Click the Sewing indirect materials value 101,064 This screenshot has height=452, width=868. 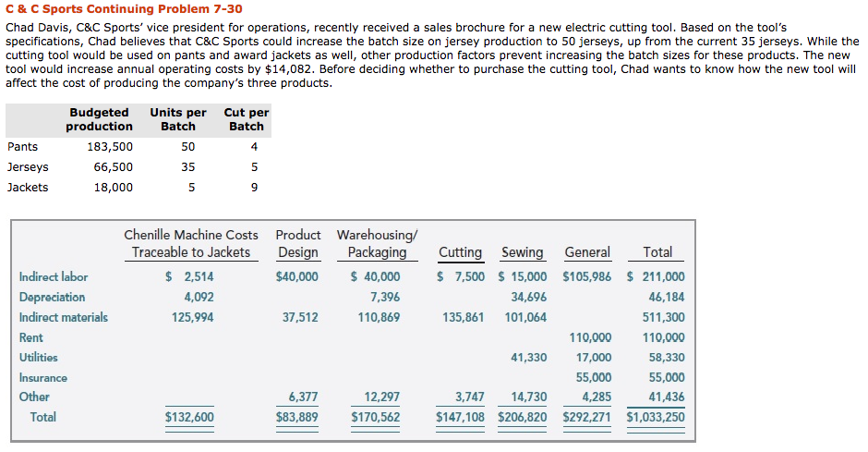click(525, 317)
